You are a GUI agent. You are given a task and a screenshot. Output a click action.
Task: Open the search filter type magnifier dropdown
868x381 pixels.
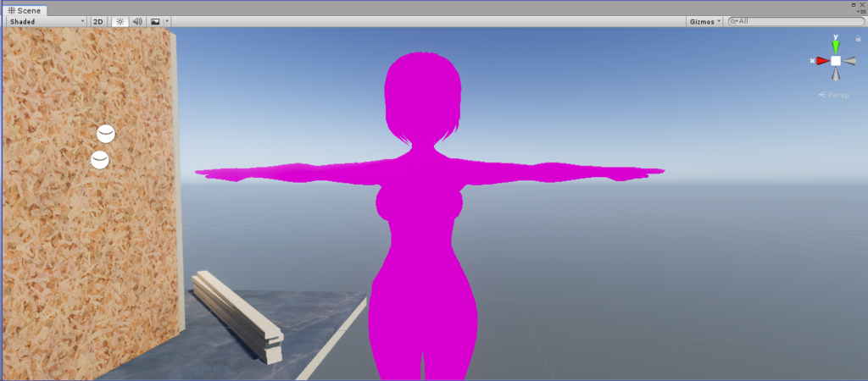pyautogui.click(x=734, y=21)
